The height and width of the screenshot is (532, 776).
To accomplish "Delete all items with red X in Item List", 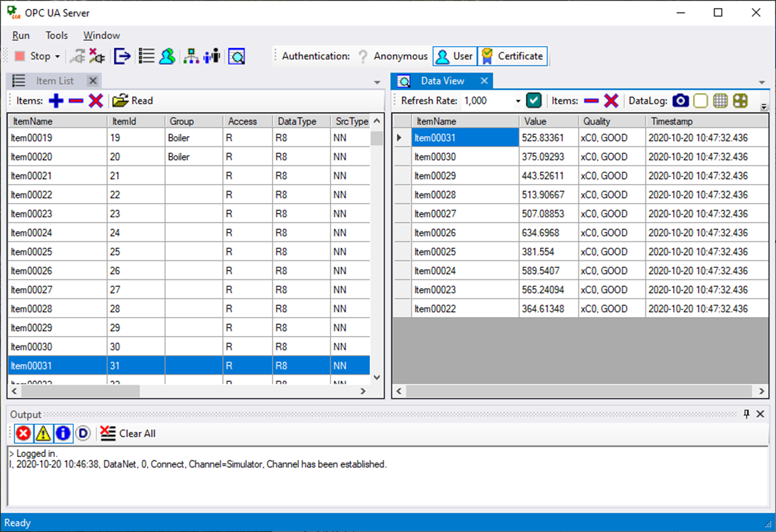I will click(x=96, y=100).
